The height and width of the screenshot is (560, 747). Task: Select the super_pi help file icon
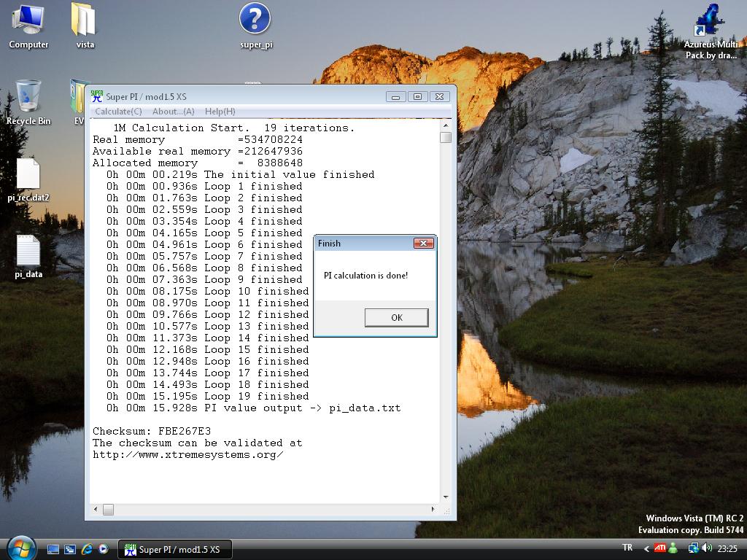click(x=256, y=26)
